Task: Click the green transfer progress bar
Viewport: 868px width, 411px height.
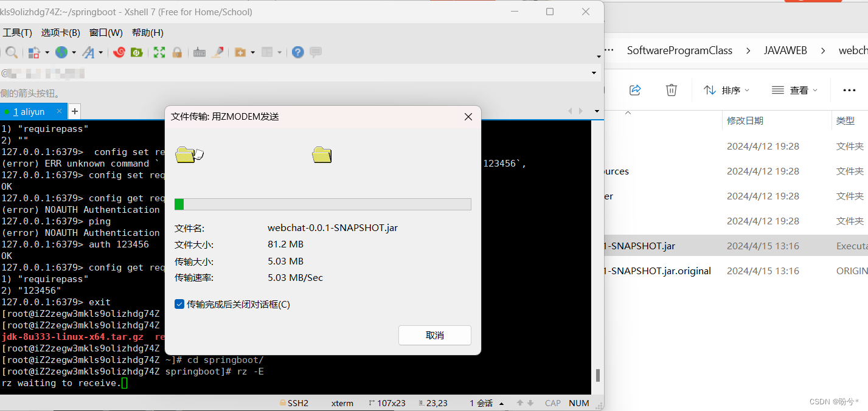Action: 323,204
